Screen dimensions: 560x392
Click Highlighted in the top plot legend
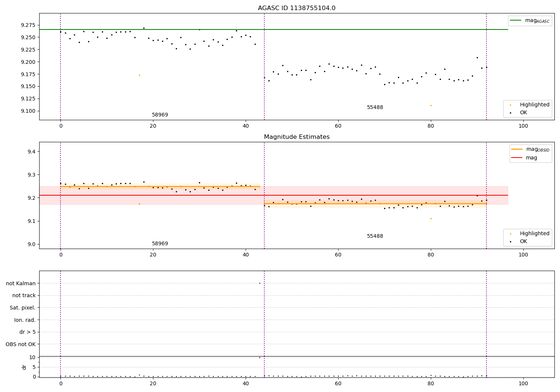click(535, 105)
